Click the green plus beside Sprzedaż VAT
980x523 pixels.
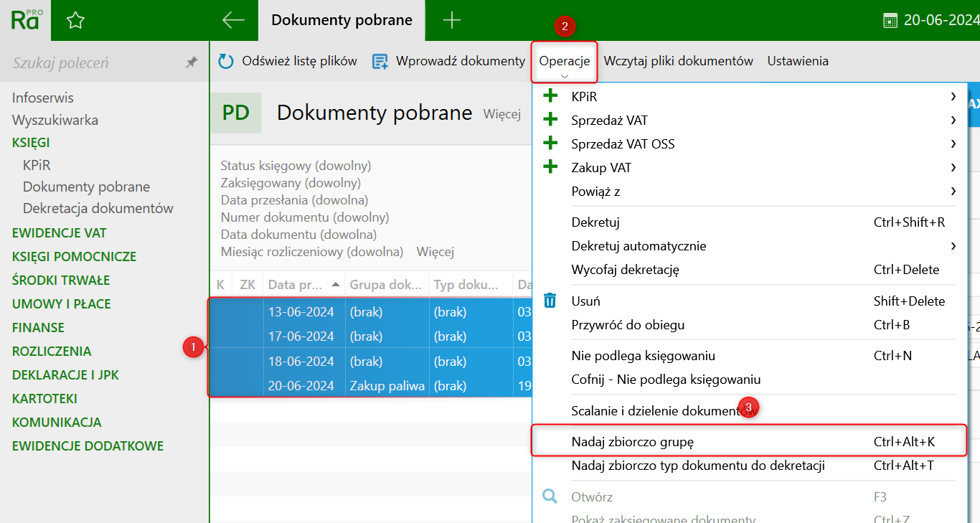pyautogui.click(x=550, y=120)
